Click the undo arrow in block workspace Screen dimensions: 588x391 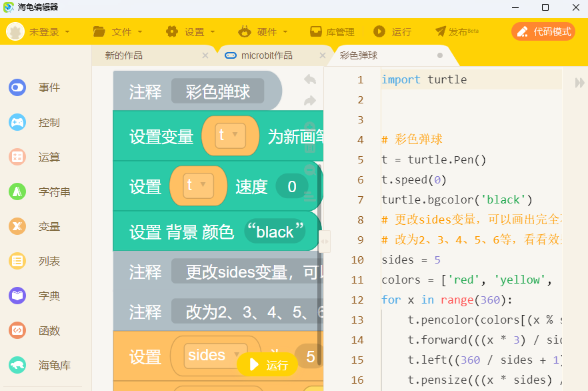click(310, 79)
